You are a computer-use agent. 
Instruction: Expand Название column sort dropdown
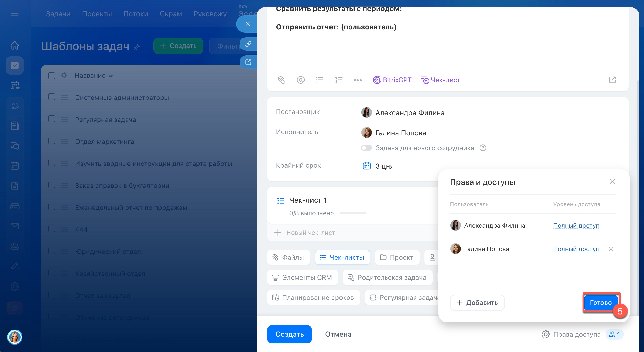(x=110, y=76)
